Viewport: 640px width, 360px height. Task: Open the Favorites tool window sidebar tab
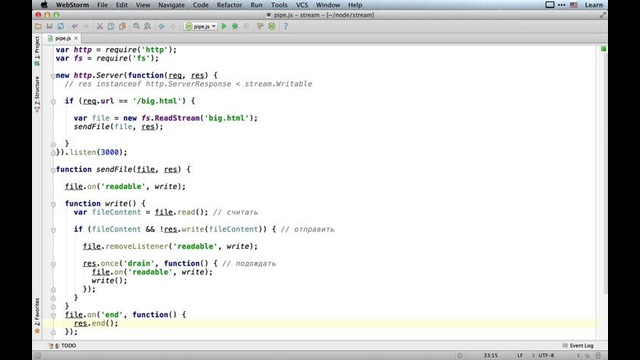37,315
